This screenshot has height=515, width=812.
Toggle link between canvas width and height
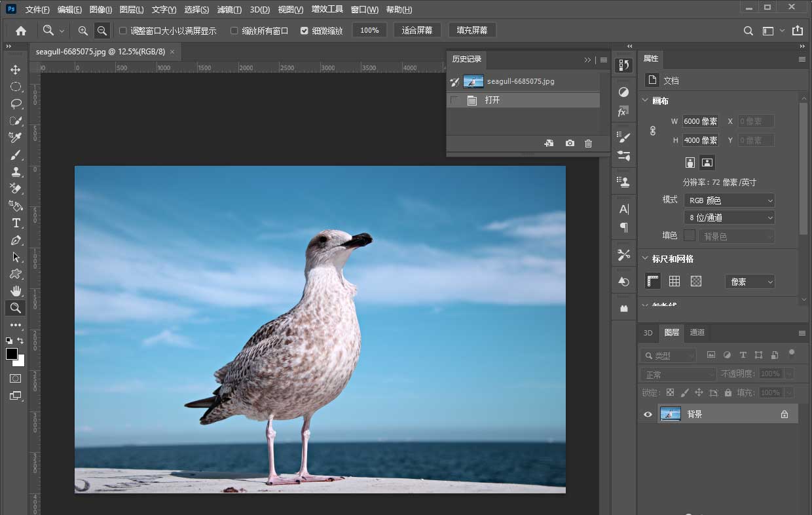click(x=653, y=130)
